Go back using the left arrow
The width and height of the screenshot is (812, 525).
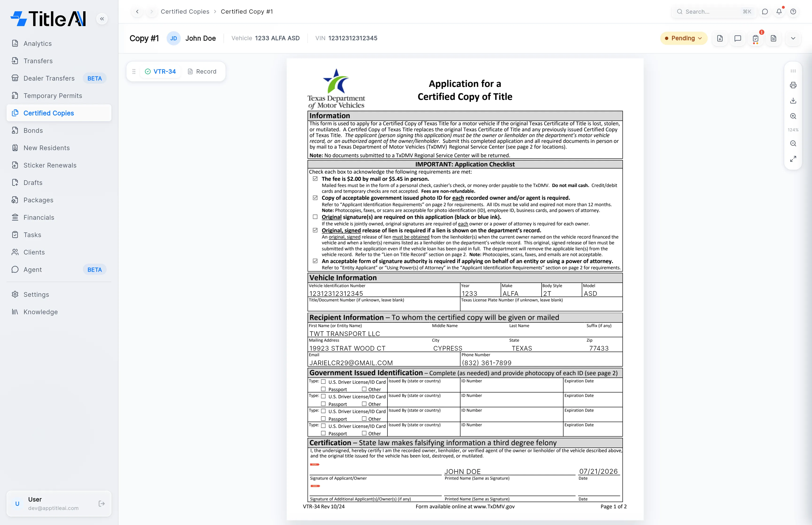click(137, 12)
